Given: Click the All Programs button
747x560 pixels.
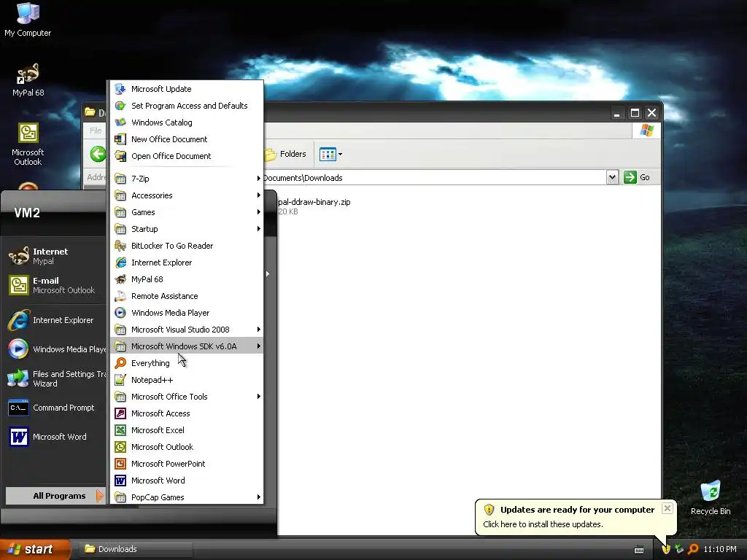Looking at the screenshot, I should [x=55, y=496].
